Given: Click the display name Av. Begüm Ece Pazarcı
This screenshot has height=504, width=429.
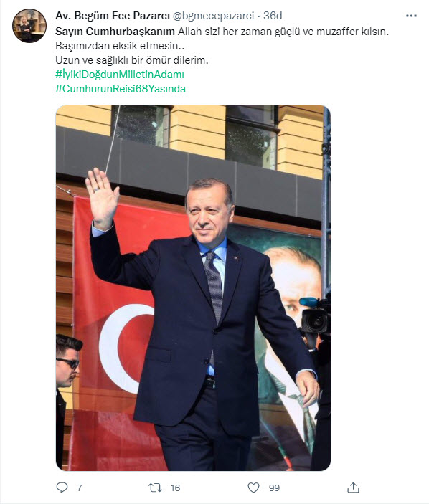Looking at the screenshot, I should point(112,16).
